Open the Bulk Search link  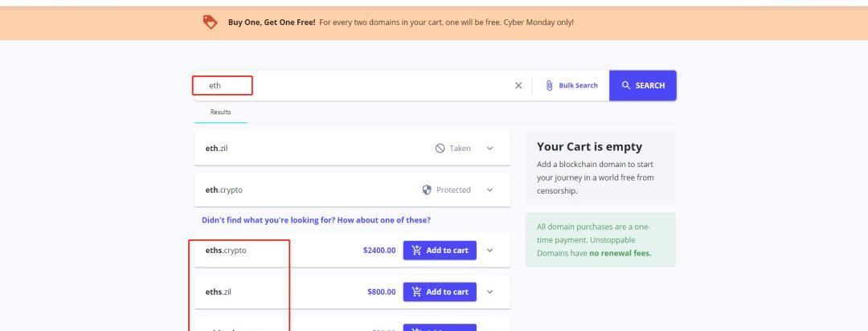click(578, 86)
